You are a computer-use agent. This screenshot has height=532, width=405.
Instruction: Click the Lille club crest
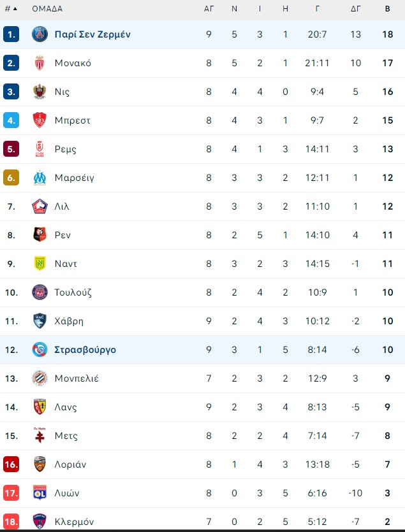40,206
